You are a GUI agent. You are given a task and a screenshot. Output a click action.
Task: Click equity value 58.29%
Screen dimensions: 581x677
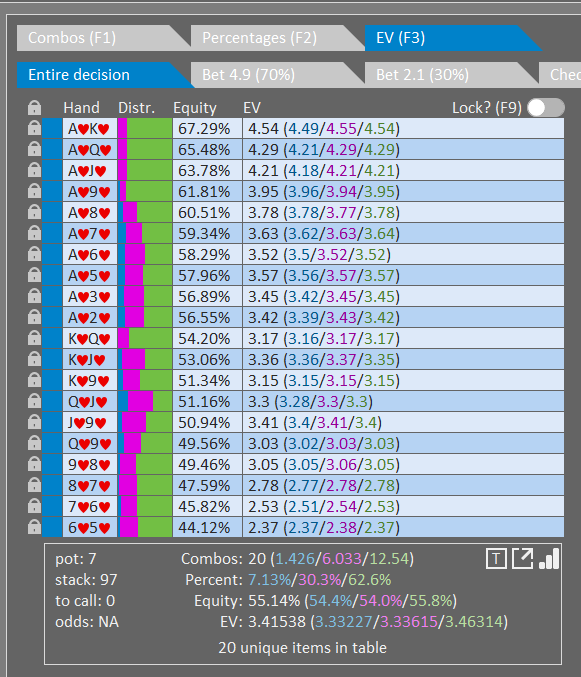coord(204,254)
